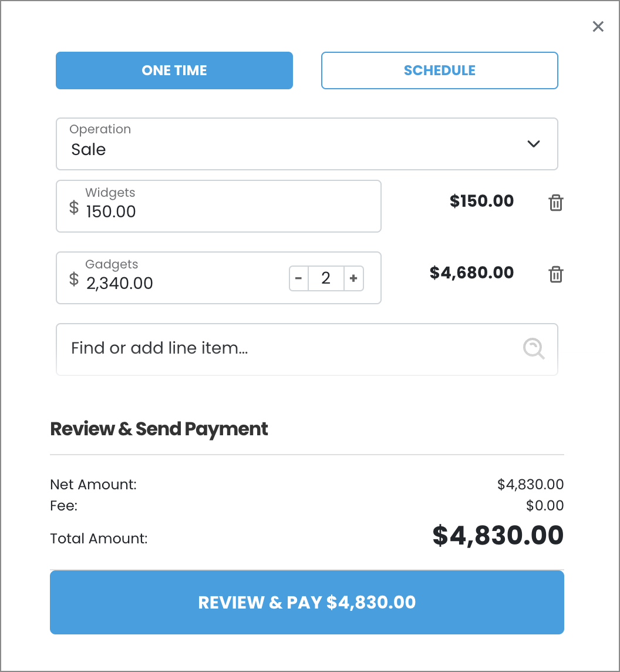
Task: Click the dollar sign beside Widgets
Action: (x=74, y=207)
